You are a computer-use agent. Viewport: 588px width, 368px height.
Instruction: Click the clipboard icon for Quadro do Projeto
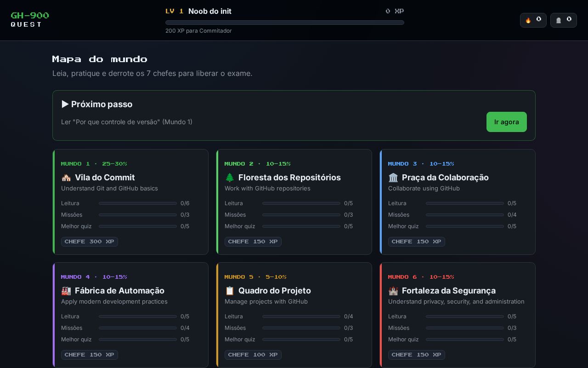pos(230,291)
